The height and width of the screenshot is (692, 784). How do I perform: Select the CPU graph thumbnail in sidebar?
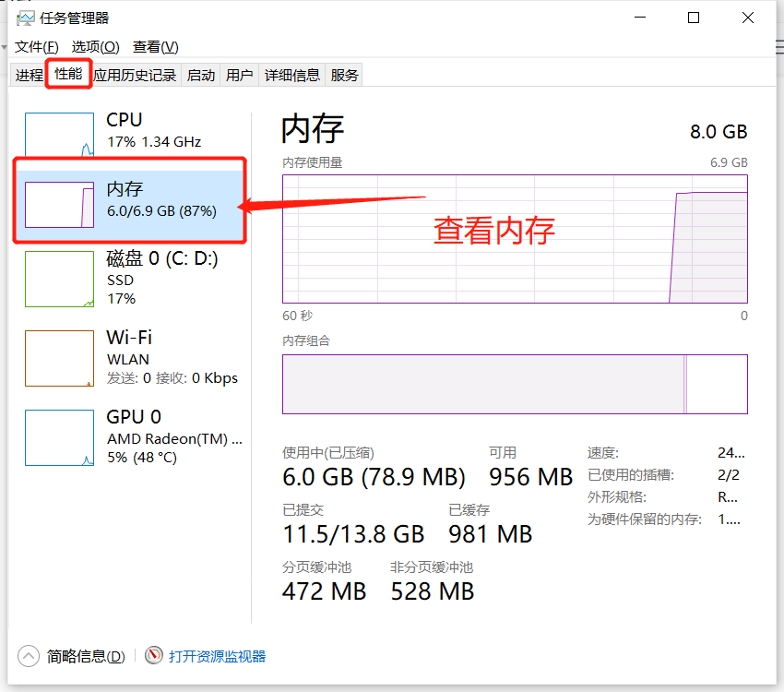click(59, 134)
